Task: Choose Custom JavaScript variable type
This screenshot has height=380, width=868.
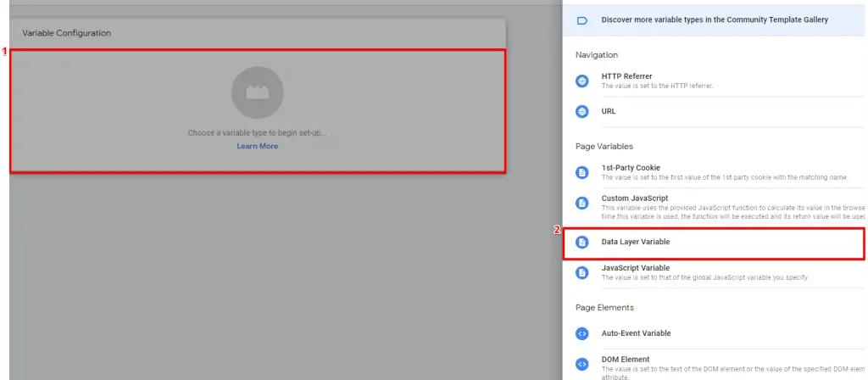Action: 715,207
